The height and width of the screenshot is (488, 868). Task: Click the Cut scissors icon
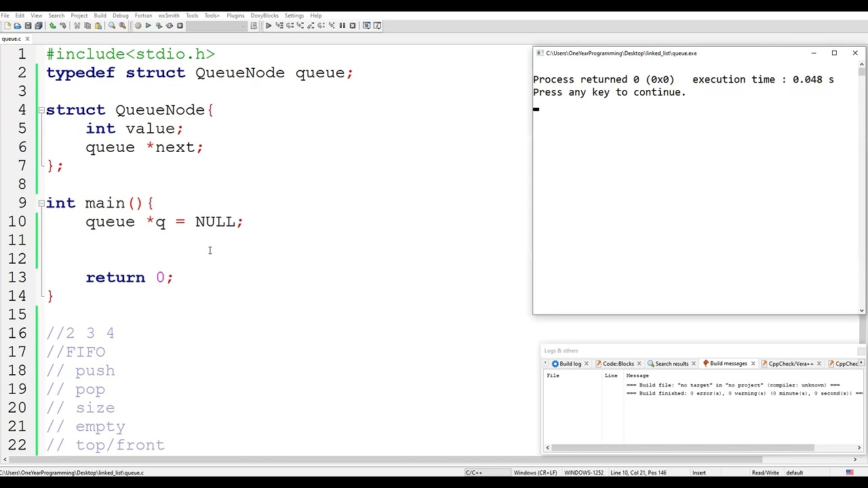(77, 26)
